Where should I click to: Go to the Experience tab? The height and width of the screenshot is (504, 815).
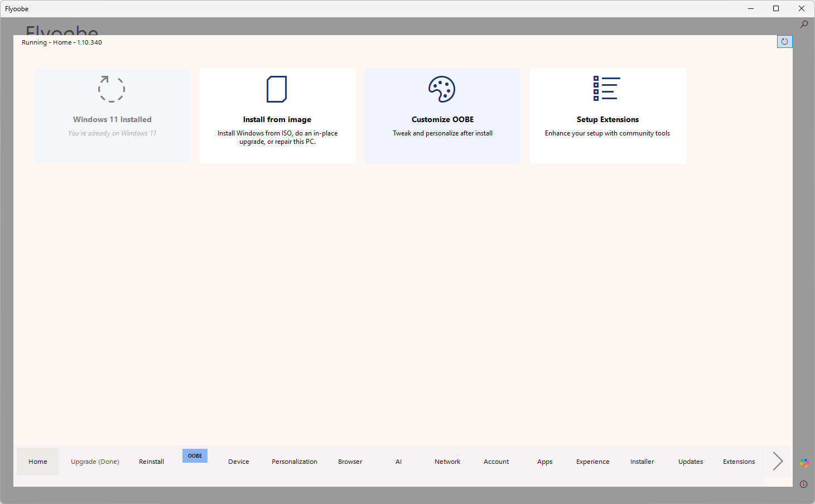(593, 462)
